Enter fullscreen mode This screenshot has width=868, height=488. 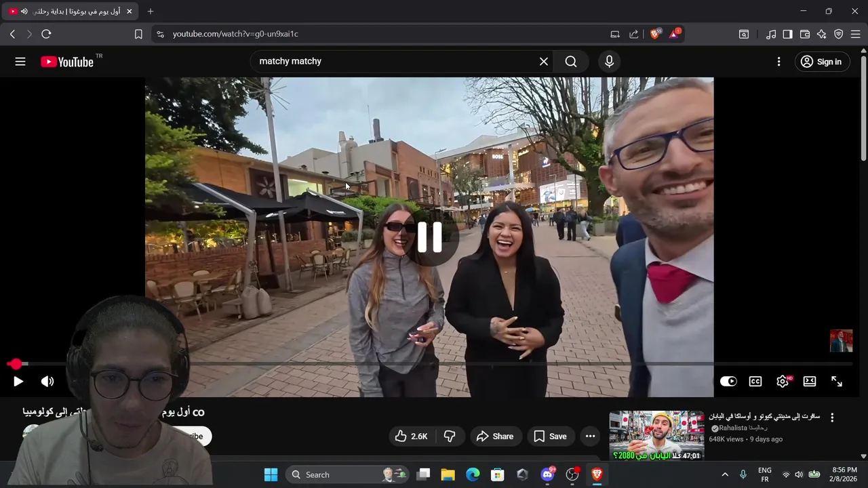coord(837,382)
